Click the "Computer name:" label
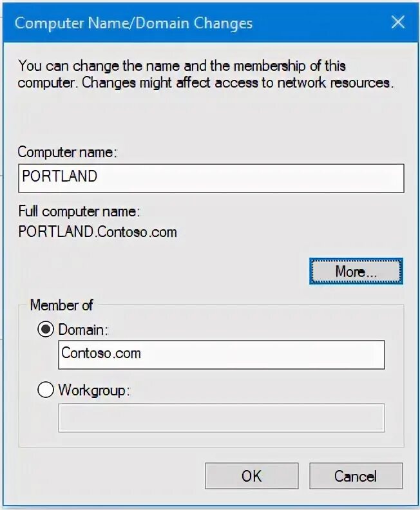Screen dimensions: 420x510 tap(68, 152)
